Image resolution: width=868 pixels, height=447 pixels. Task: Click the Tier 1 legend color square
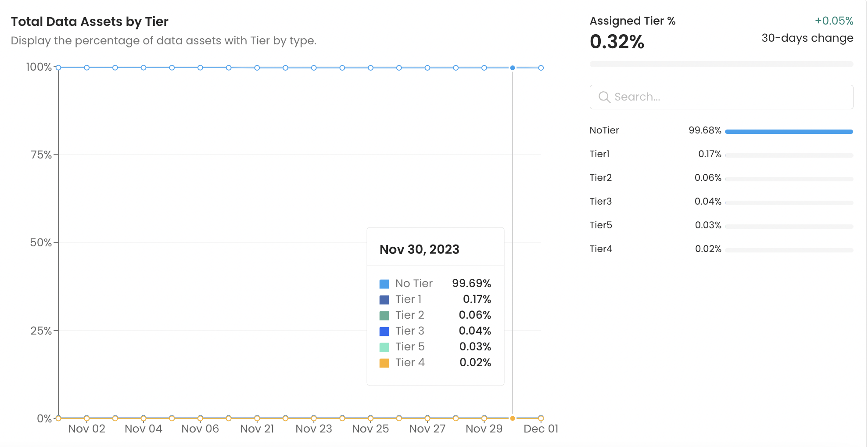coord(384,300)
